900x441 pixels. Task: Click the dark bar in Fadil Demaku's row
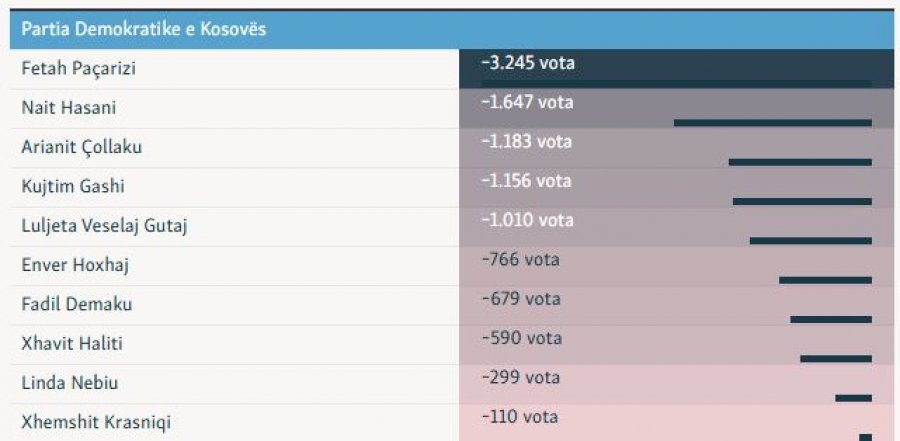point(831,319)
